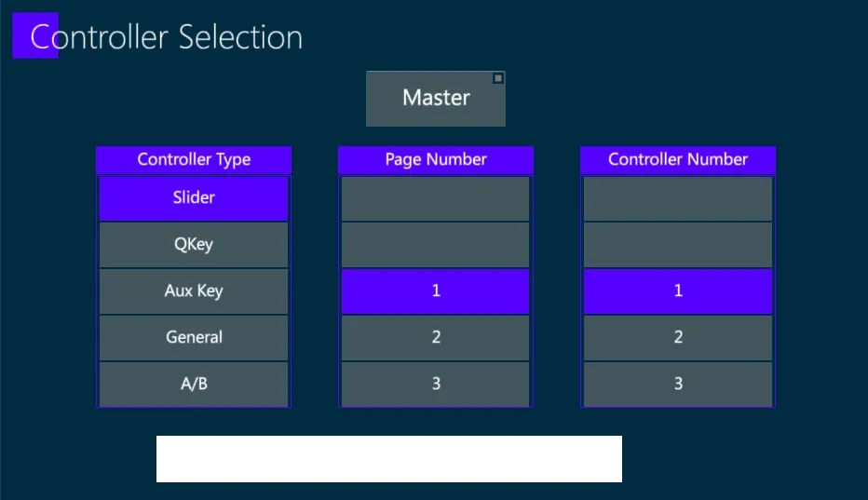868x500 pixels.
Task: Choose page number 3
Action: [x=436, y=385]
